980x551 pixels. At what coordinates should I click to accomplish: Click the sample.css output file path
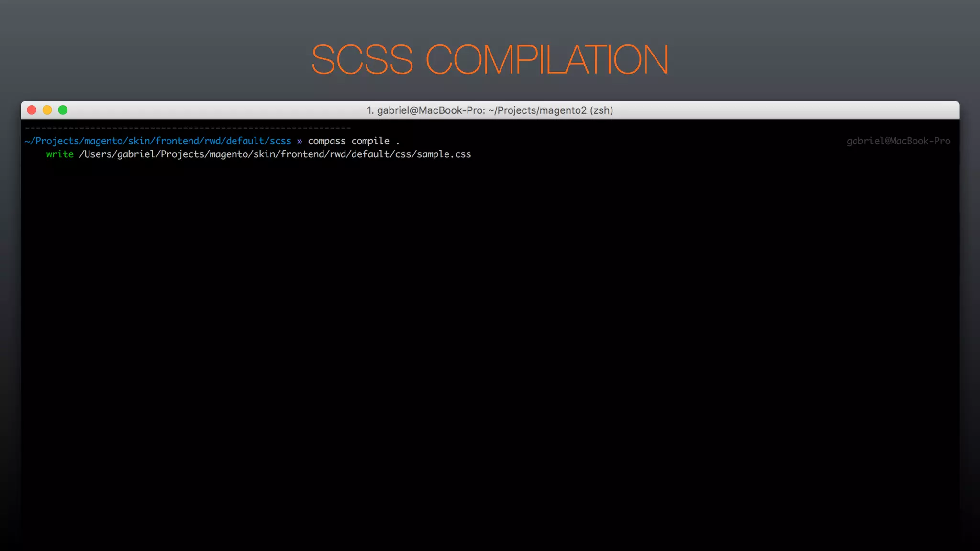[x=275, y=154]
